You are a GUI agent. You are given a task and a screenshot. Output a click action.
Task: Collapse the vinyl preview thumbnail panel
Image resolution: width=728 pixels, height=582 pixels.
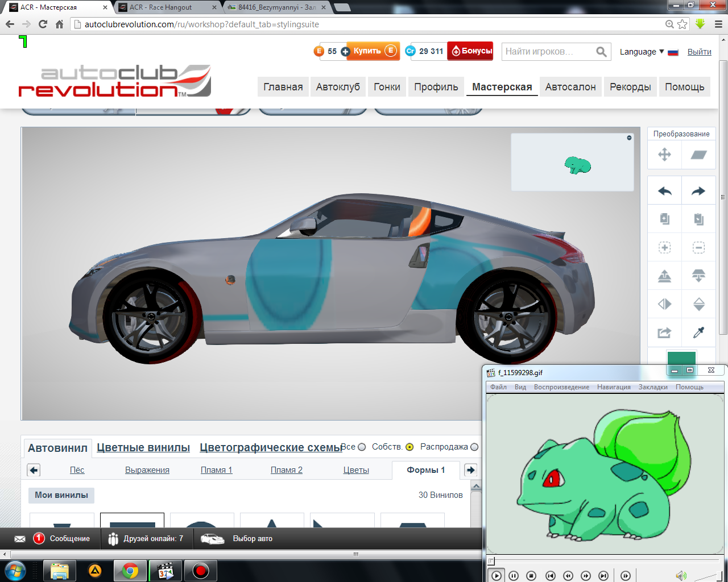tap(629, 138)
